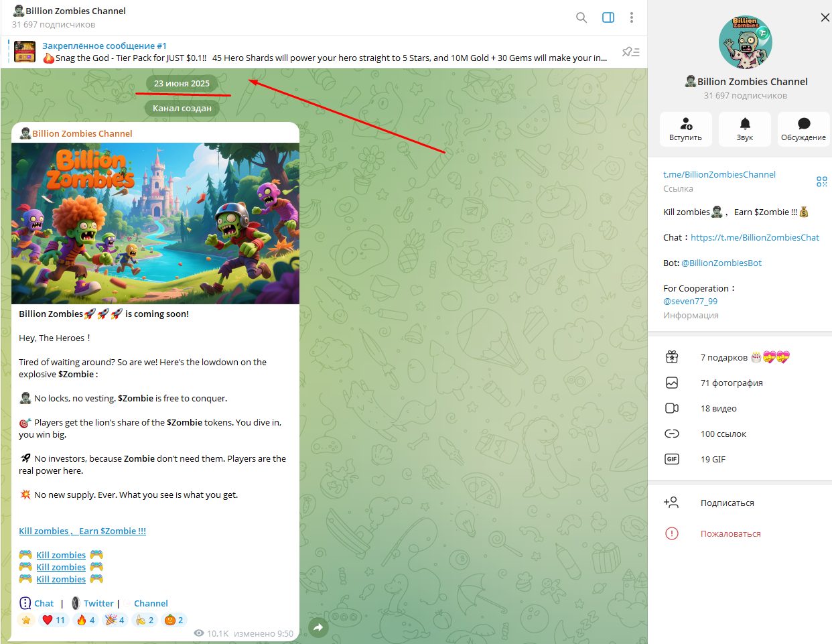Open the 100 ссылок links section

click(740, 434)
